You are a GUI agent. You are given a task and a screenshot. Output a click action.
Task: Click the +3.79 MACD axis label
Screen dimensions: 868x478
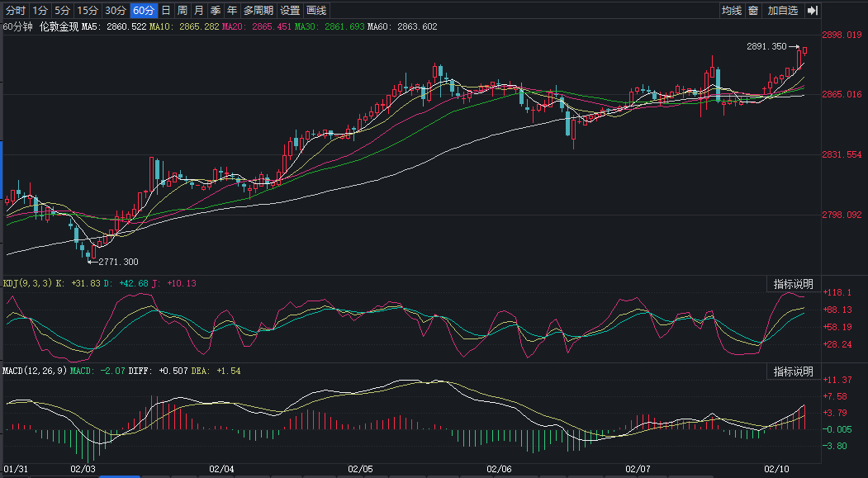[x=835, y=413]
